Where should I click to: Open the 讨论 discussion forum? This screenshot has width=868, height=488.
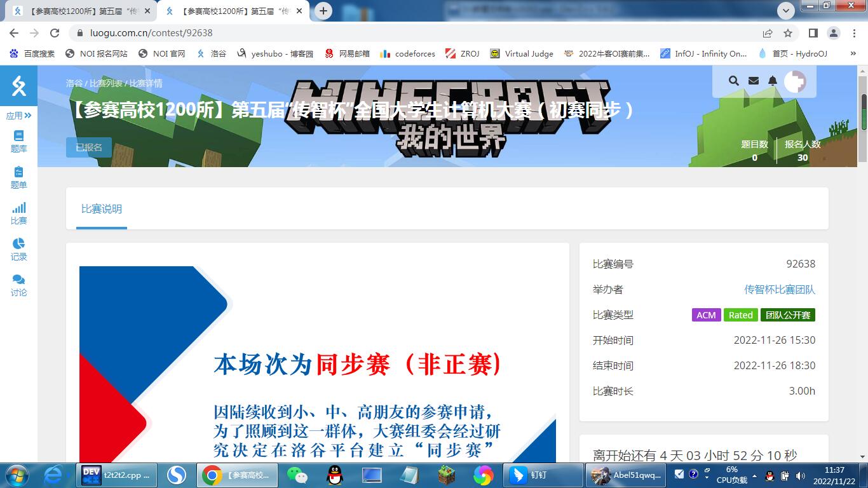click(18, 285)
